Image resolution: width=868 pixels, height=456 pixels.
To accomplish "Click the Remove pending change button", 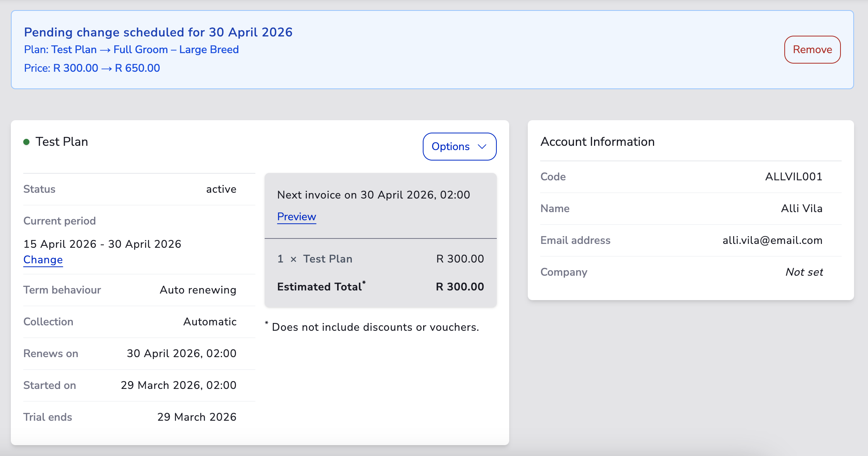I will (812, 50).
